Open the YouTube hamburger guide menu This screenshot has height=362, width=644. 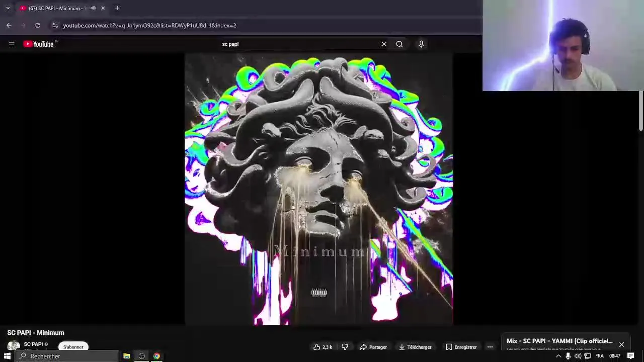click(11, 44)
